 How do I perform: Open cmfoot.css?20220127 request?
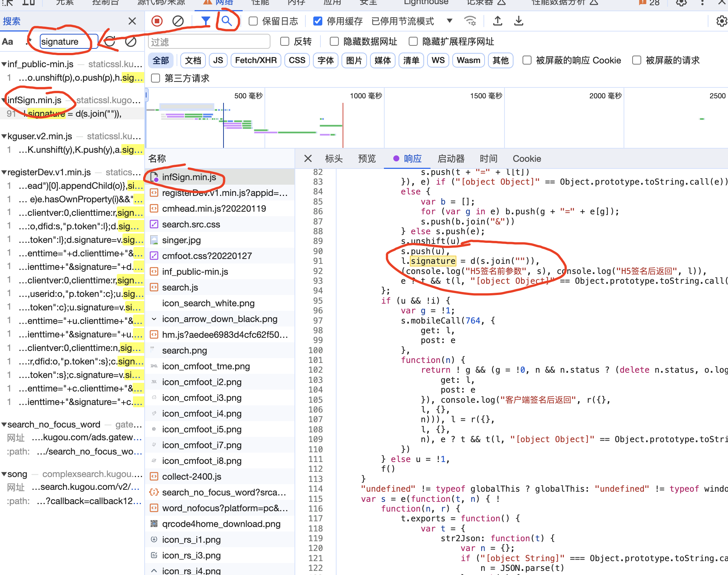(220, 256)
